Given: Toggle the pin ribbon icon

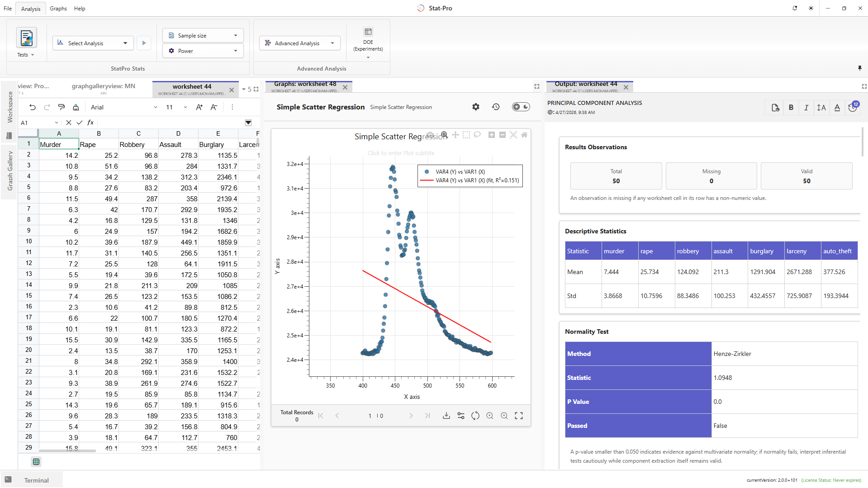Looking at the screenshot, I should 860,68.
